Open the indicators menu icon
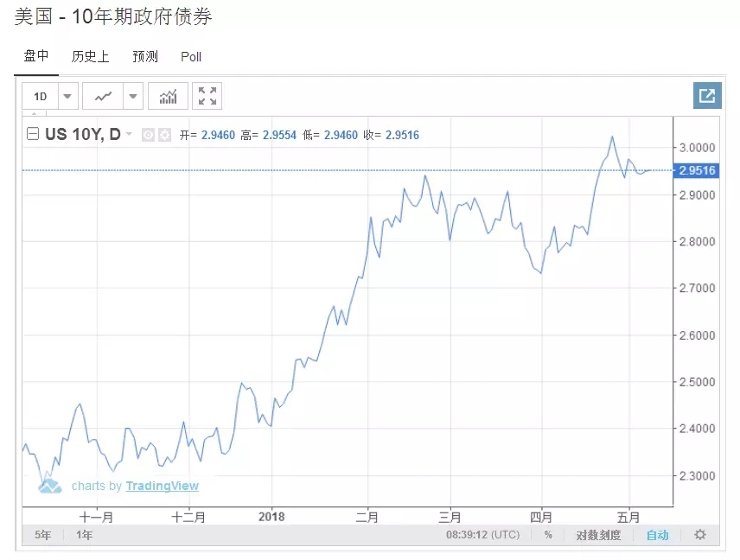Image resolution: width=740 pixels, height=560 pixels. point(168,96)
